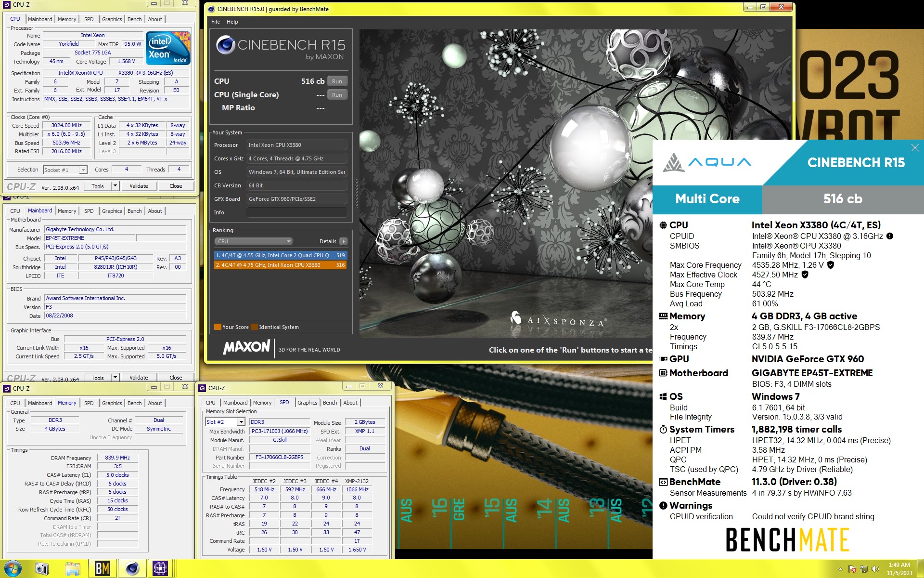Click the network tray icon
Image resolution: width=924 pixels, height=578 pixels.
(x=864, y=569)
